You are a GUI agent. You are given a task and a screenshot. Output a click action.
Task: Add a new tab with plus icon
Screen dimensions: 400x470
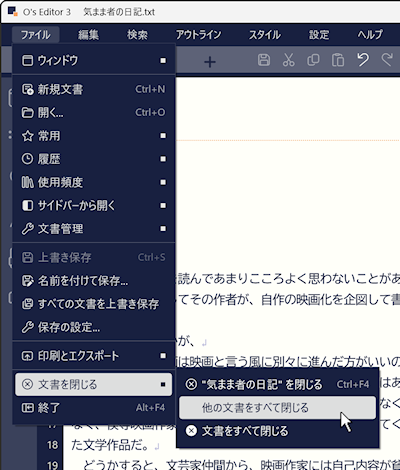(210, 62)
